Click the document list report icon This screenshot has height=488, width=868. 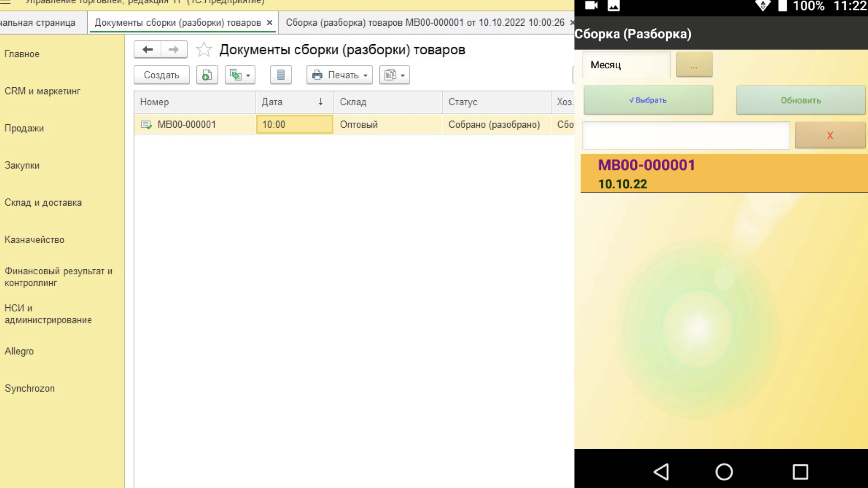[281, 75]
